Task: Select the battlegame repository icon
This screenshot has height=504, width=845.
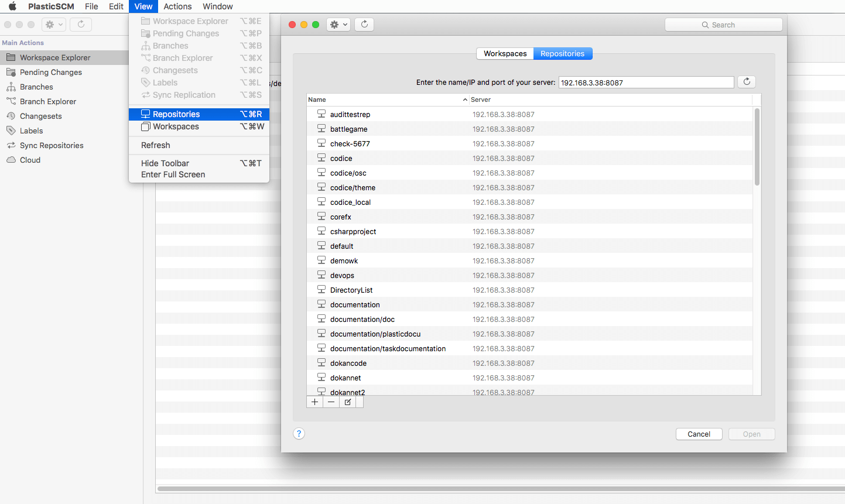Action: click(x=321, y=128)
